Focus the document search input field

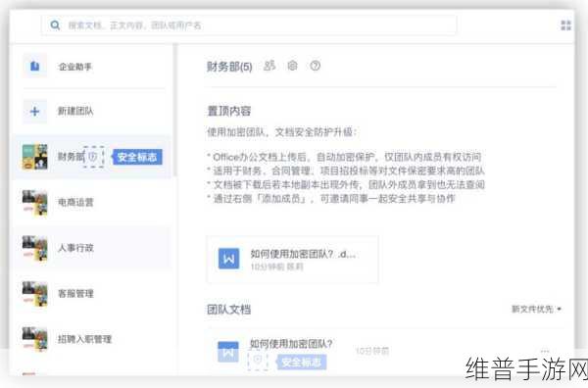coord(249,25)
